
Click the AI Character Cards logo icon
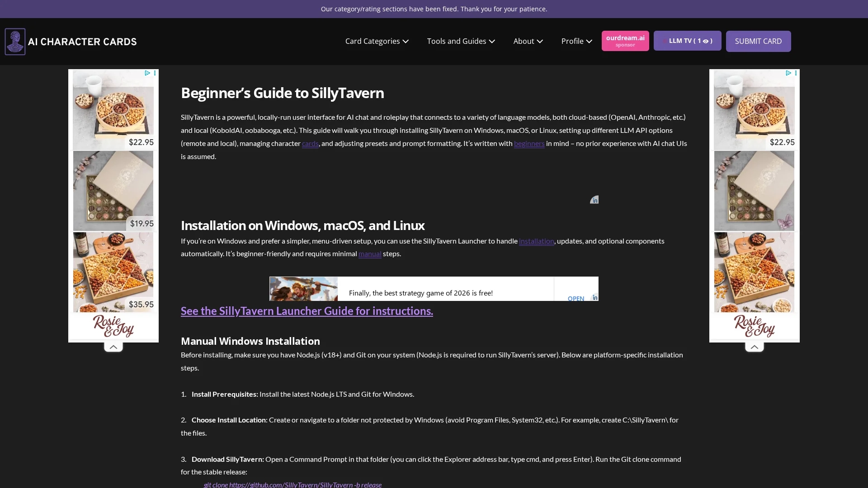click(15, 42)
